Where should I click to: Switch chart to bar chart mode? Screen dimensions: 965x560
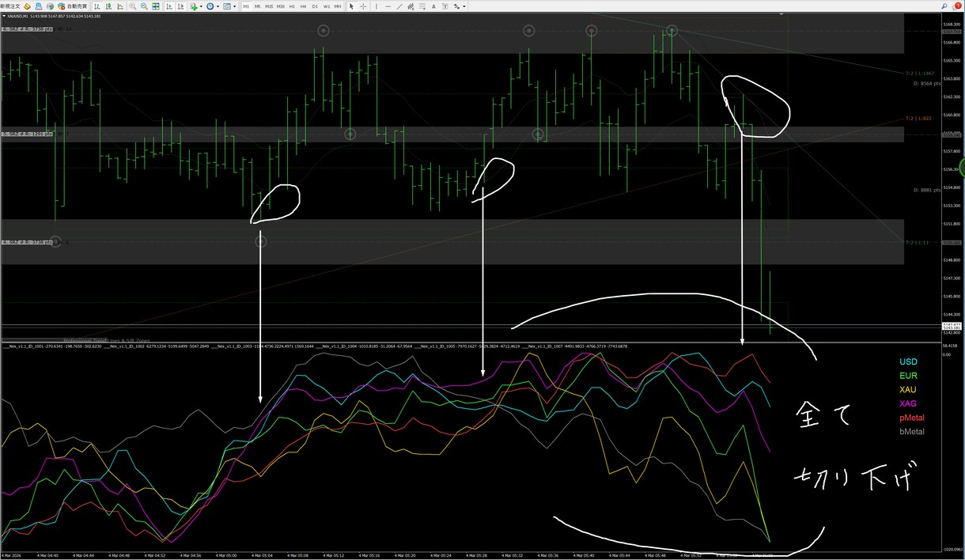pyautogui.click(x=96, y=6)
